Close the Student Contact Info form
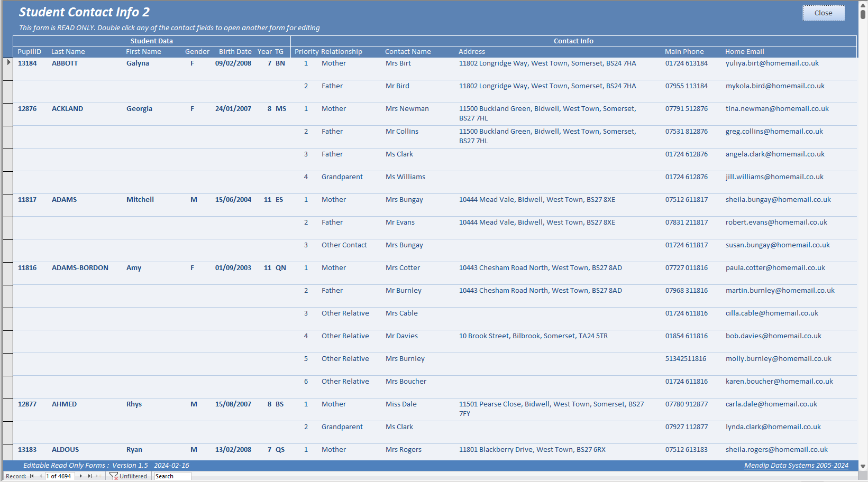The image size is (868, 482). (824, 13)
